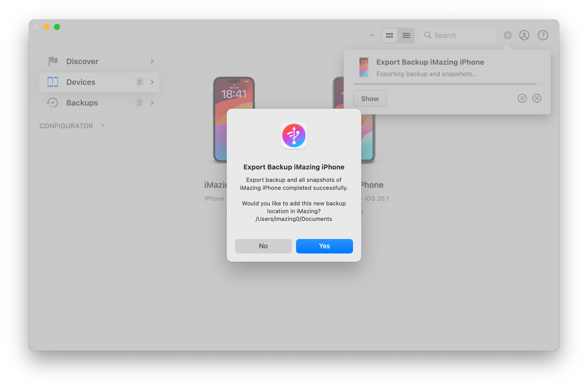The height and width of the screenshot is (389, 588).
Task: Expand the Devices row chevron
Action: tap(152, 82)
